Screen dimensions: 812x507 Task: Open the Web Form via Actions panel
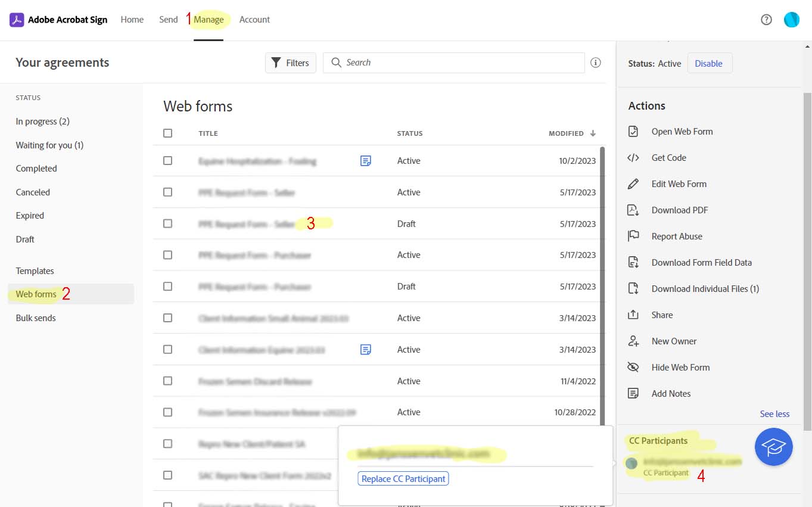pos(682,131)
